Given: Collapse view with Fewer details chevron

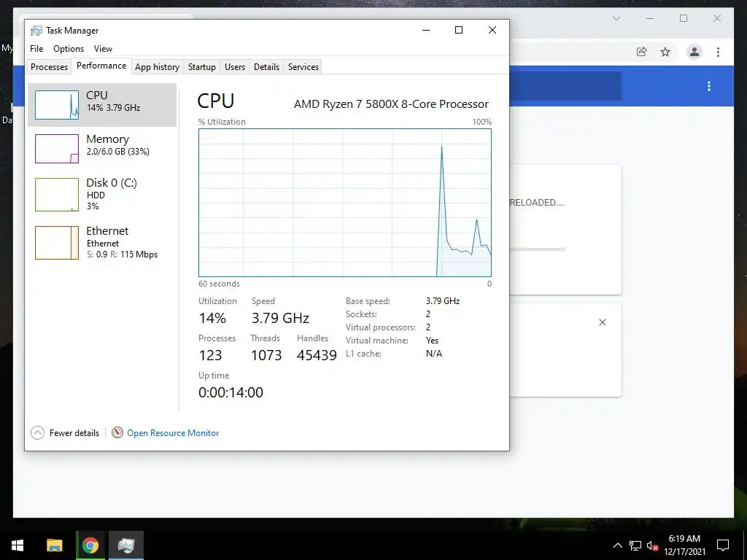Looking at the screenshot, I should click(x=38, y=433).
